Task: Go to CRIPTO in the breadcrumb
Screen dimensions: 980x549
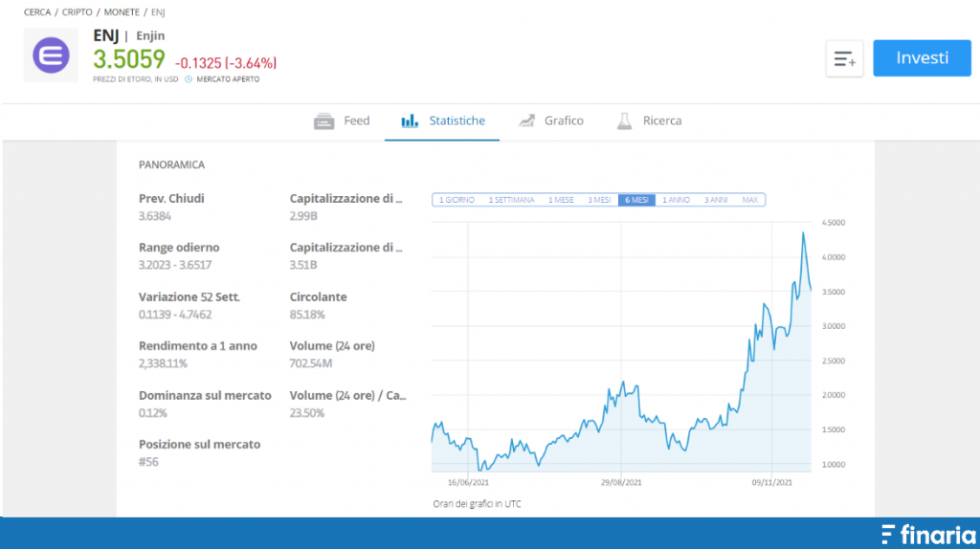Action: pyautogui.click(x=77, y=11)
